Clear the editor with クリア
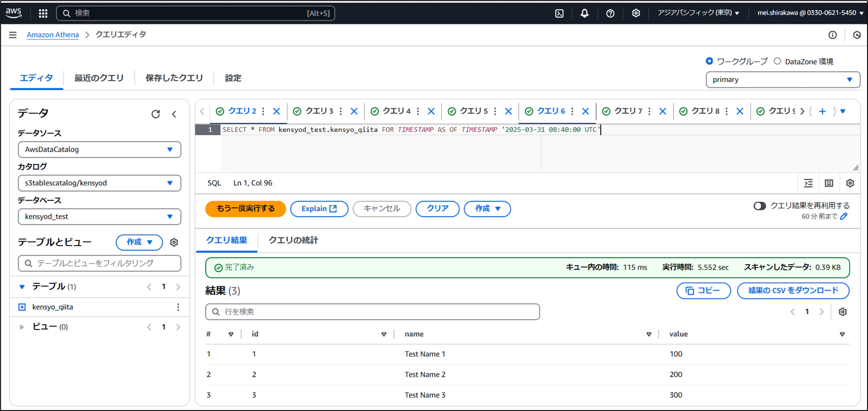This screenshot has width=868, height=411. click(437, 209)
